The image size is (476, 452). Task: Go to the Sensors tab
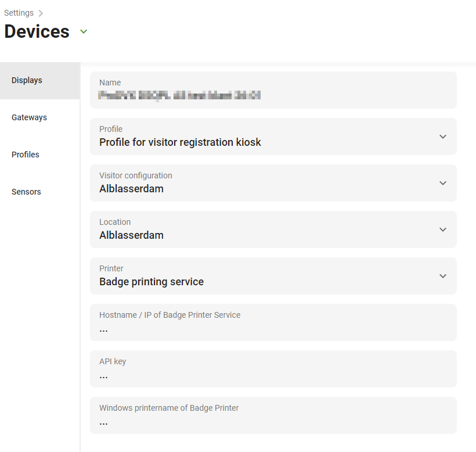pos(26,192)
